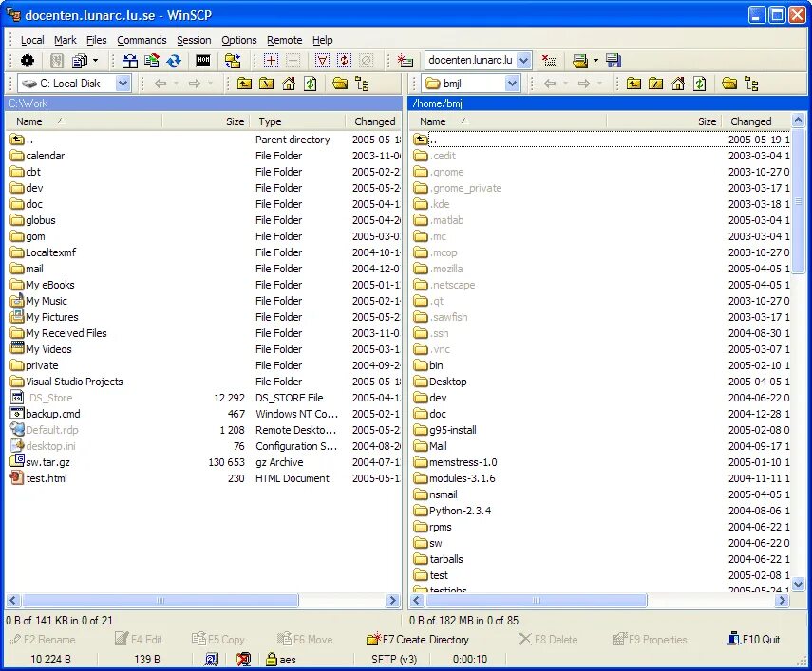Click F5 Copy button
Screen dimensions: 812x671
217,640
